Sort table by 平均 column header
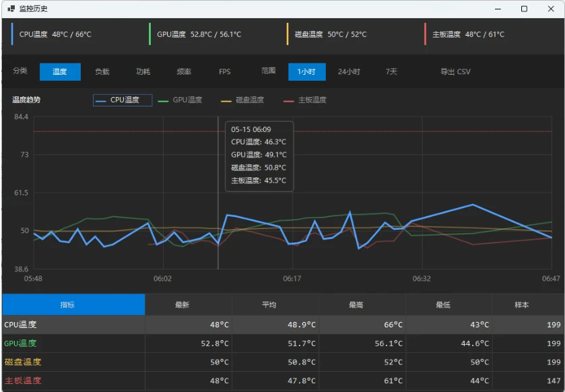Viewport: 565px width, 392px height. 275,305
